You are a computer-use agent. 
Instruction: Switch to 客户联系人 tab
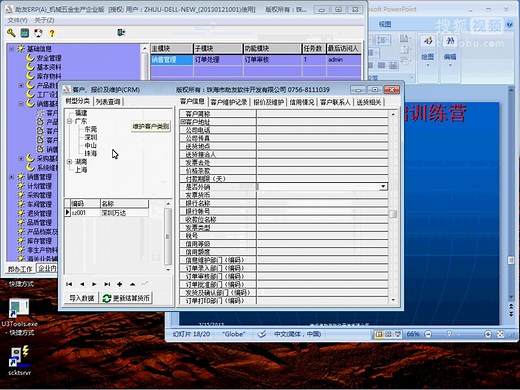[x=335, y=102]
